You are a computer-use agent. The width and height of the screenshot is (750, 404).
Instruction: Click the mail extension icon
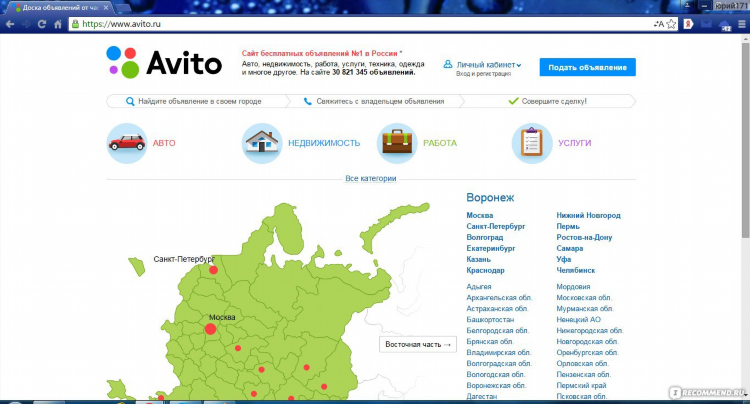tap(706, 24)
